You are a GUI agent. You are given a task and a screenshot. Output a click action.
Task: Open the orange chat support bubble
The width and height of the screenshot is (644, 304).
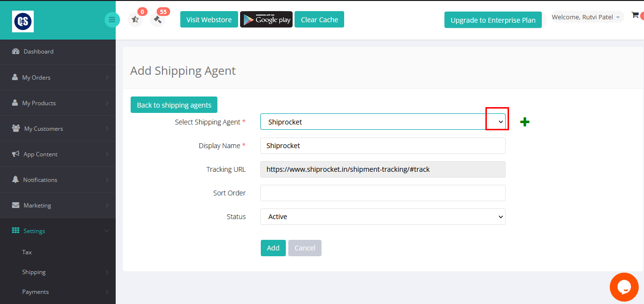pos(624,287)
